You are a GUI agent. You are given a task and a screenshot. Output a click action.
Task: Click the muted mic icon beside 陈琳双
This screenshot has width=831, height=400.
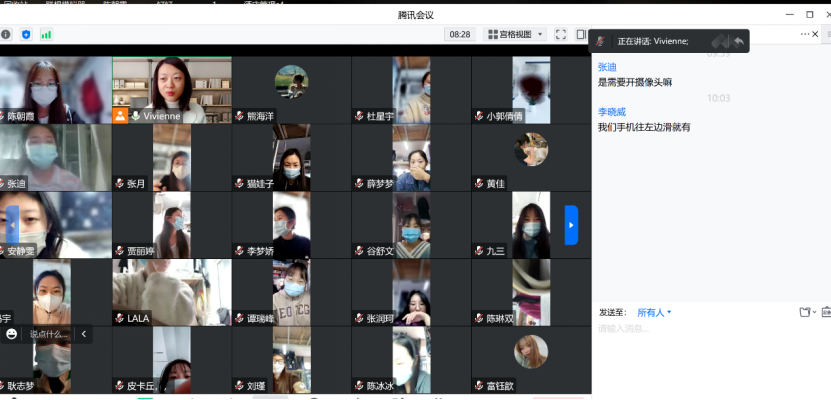pyautogui.click(x=479, y=318)
